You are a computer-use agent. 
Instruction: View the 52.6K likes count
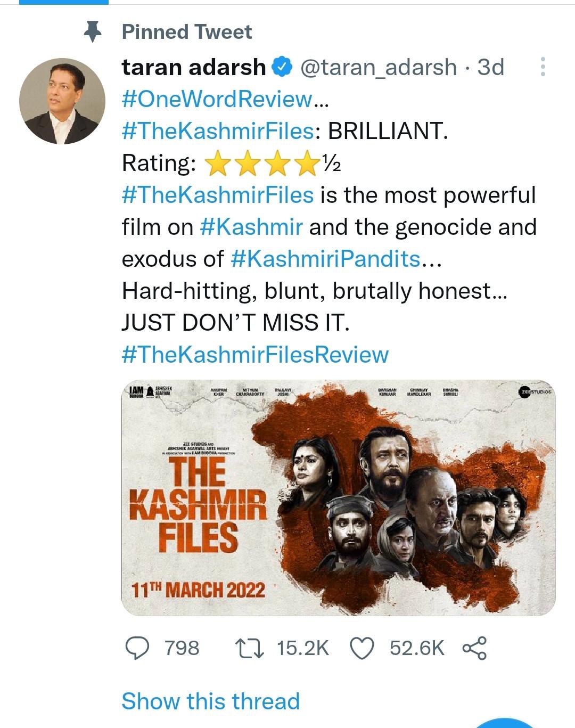(x=417, y=648)
